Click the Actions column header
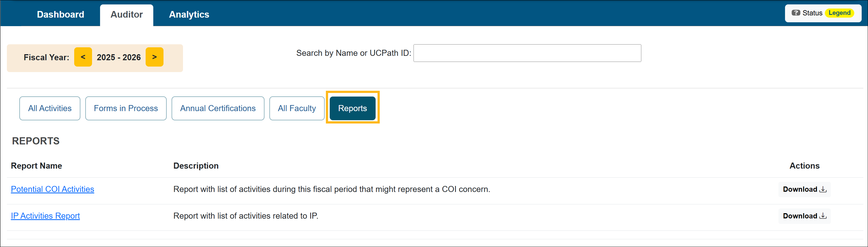868x247 pixels. pos(804,166)
